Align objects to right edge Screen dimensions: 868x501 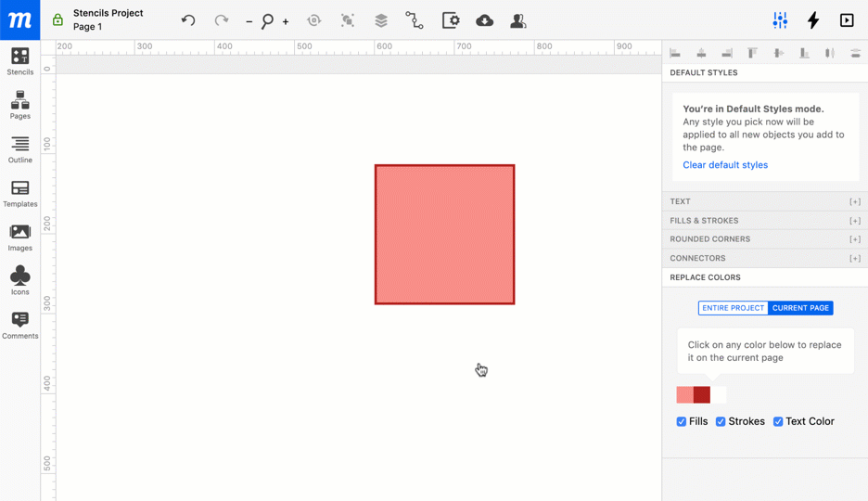click(727, 53)
